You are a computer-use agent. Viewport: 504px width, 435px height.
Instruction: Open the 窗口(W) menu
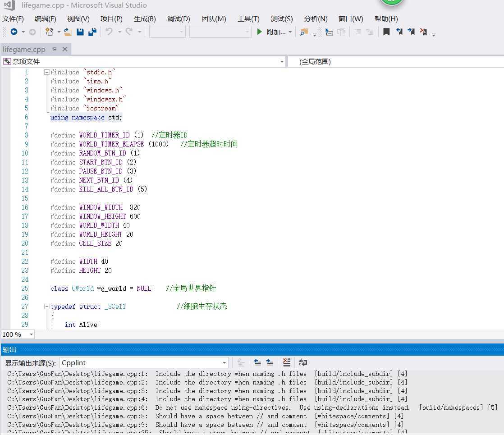(x=351, y=18)
